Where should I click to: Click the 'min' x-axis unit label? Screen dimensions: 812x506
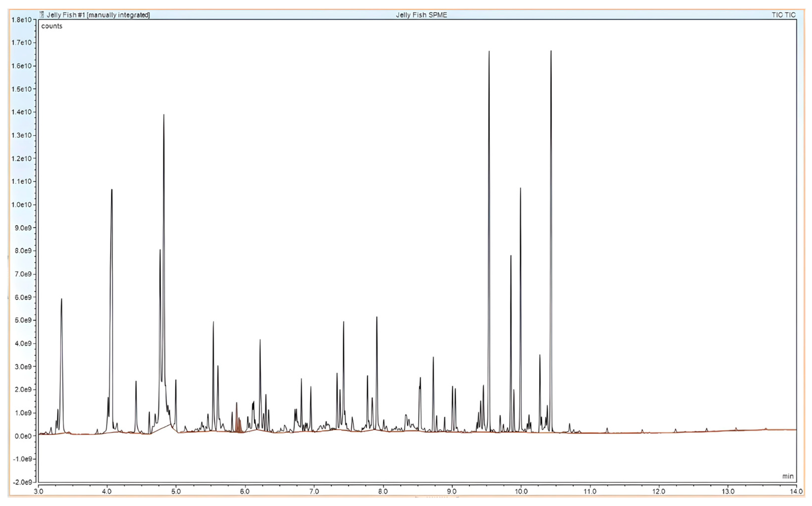coord(788,476)
